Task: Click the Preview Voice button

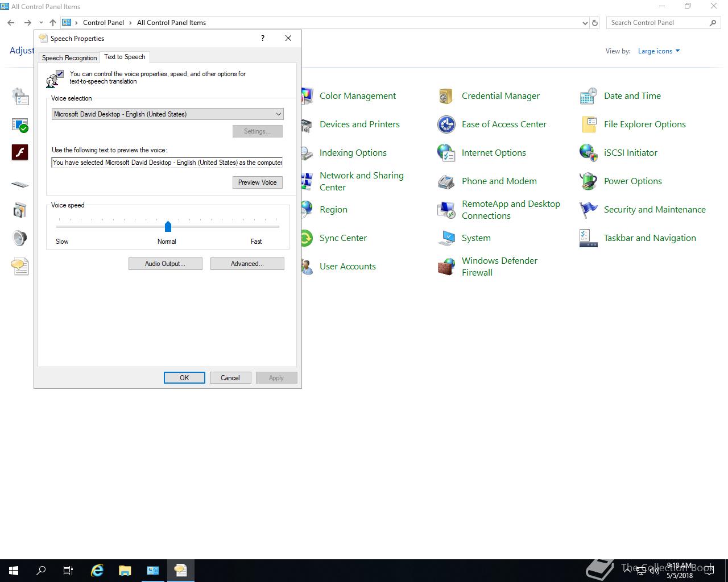Action: (257, 182)
